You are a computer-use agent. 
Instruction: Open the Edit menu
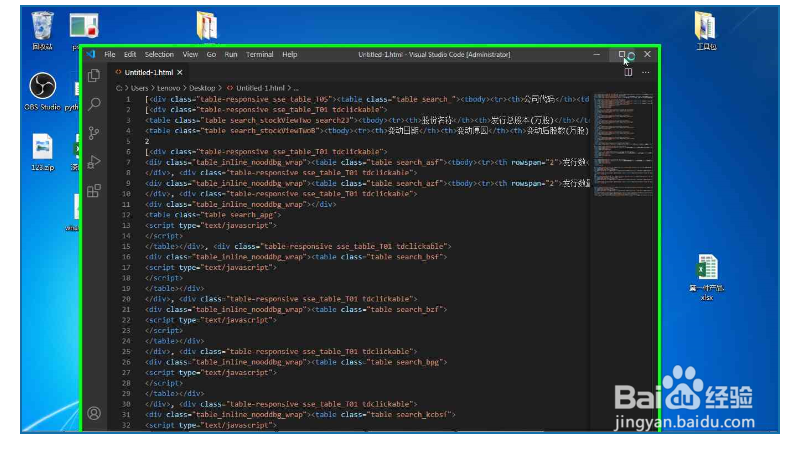[130, 54]
